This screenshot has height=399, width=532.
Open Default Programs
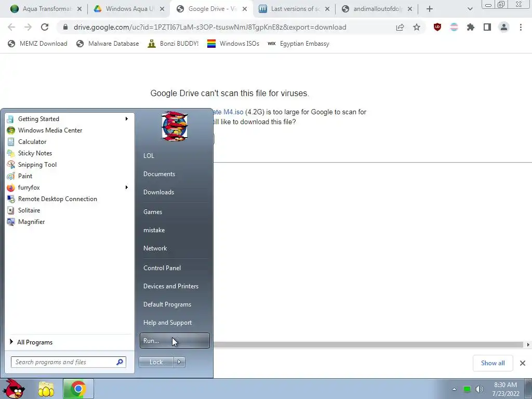[x=167, y=304]
